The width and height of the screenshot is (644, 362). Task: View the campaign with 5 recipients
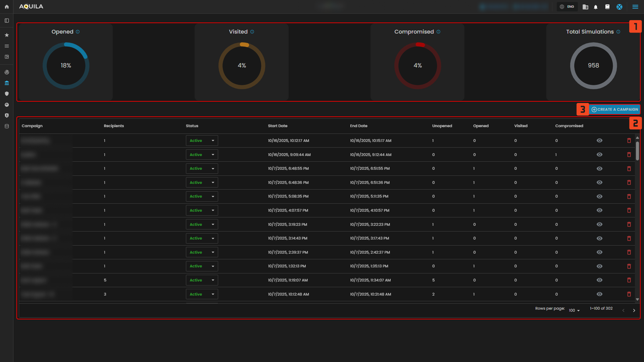(x=599, y=280)
